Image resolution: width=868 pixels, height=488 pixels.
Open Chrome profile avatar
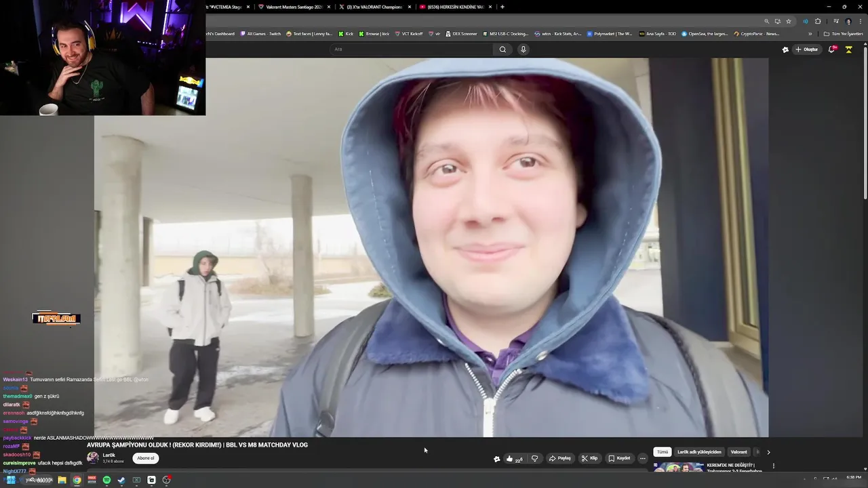[x=848, y=21]
